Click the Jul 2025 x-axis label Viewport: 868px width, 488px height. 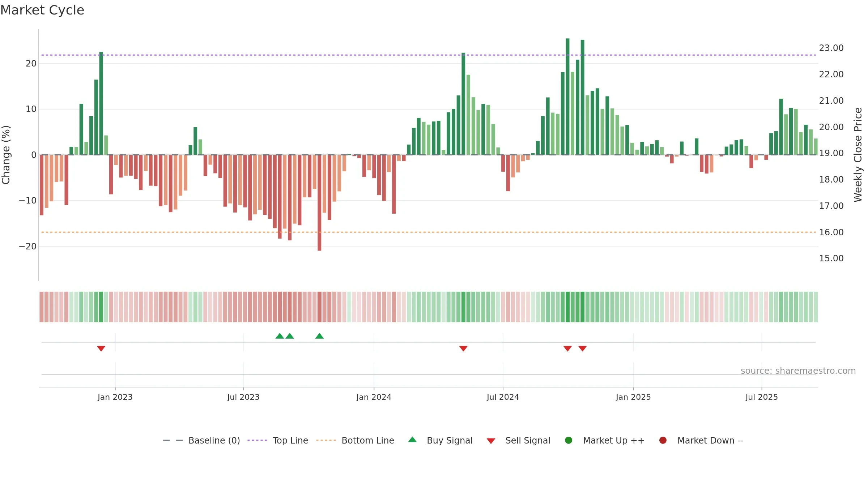pos(762,397)
